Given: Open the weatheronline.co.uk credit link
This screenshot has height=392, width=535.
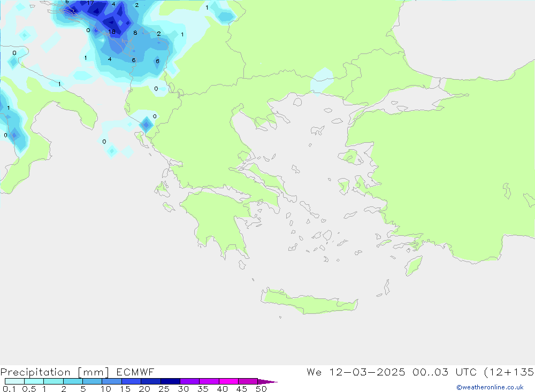Looking at the screenshot, I should click(x=490, y=387).
